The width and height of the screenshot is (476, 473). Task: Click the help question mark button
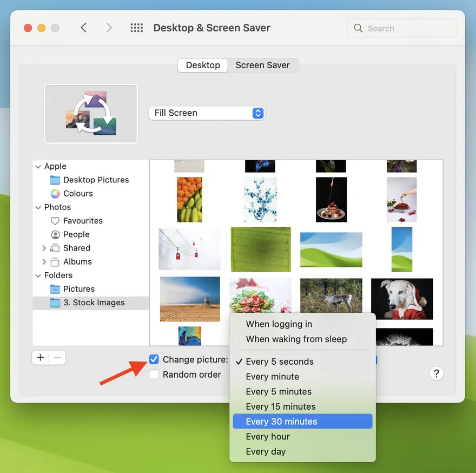[x=436, y=373]
